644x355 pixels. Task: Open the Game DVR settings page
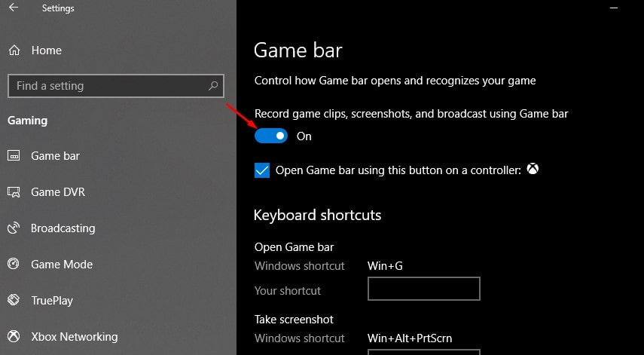pyautogui.click(x=58, y=192)
